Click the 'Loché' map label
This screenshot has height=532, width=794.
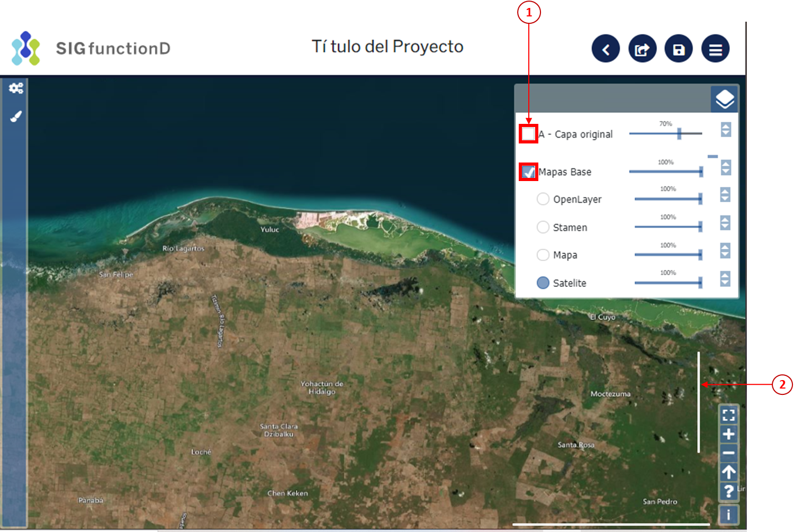tap(201, 452)
